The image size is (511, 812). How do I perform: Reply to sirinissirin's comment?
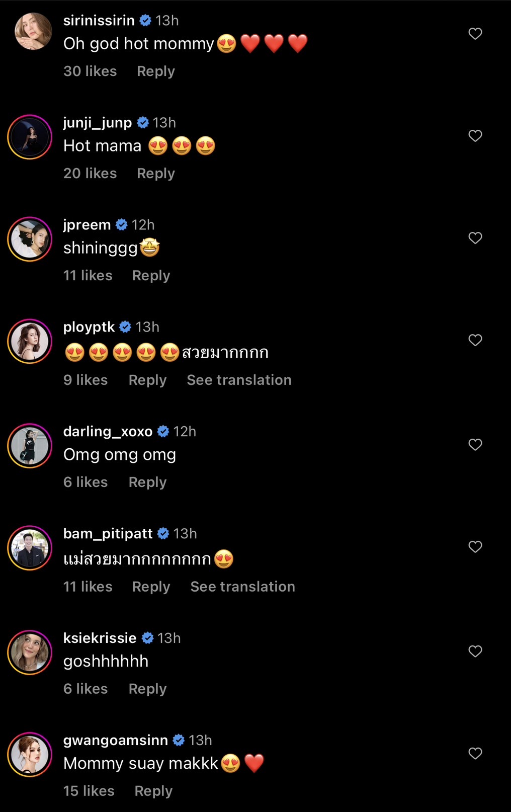[x=155, y=71]
